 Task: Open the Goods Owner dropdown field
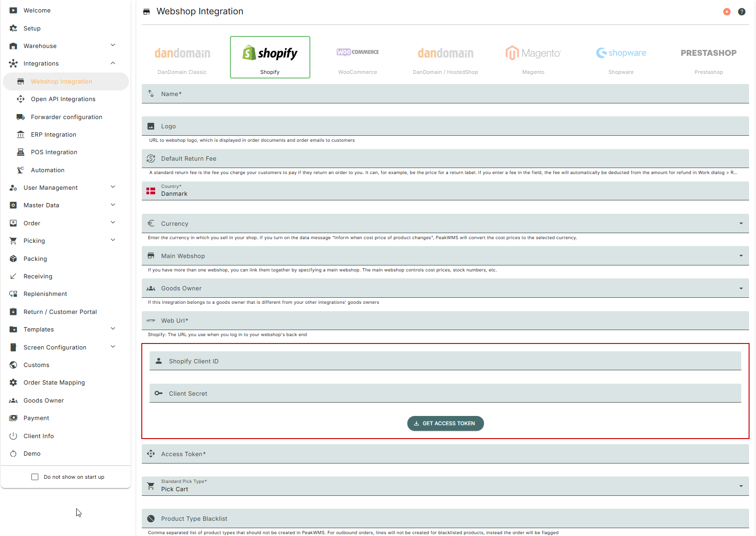[445, 288]
